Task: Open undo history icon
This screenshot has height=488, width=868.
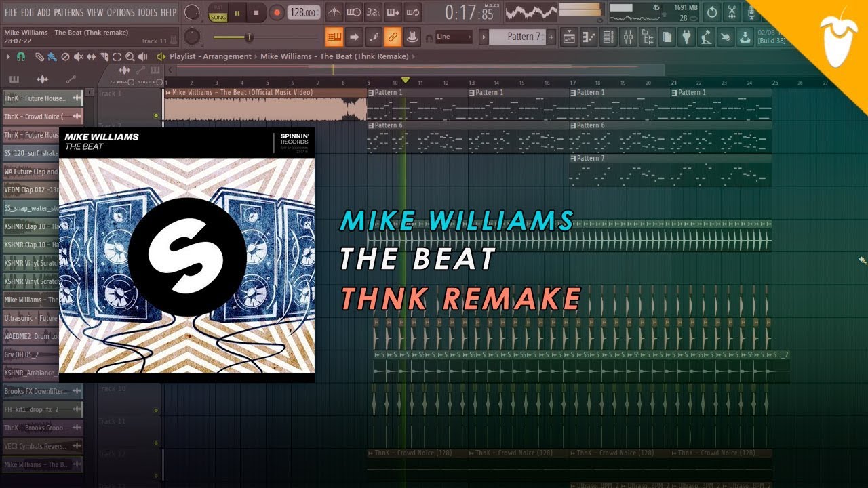Action: tap(712, 12)
